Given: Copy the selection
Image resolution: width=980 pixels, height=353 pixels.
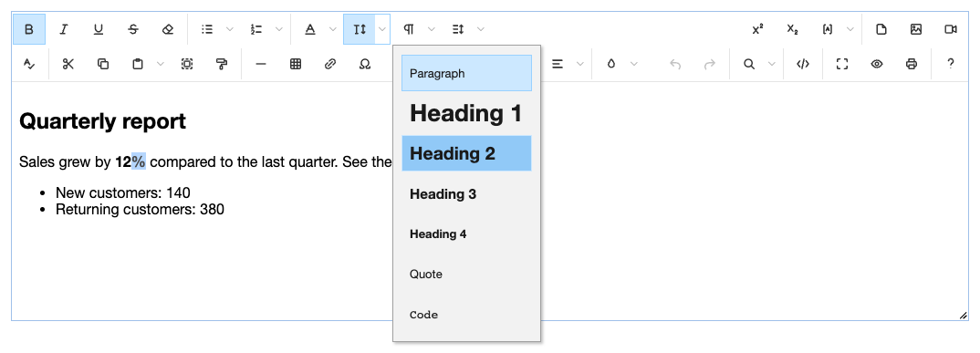Looking at the screenshot, I should pos(103,64).
